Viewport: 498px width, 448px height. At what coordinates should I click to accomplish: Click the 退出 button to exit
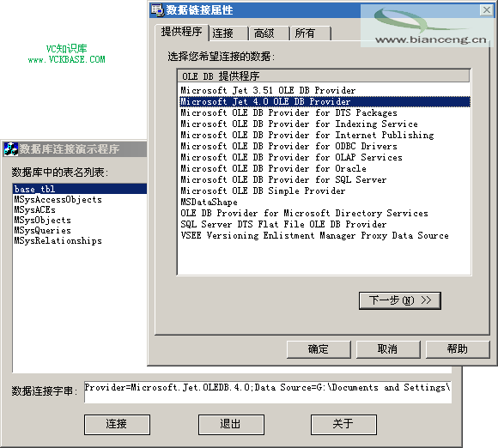(x=231, y=425)
